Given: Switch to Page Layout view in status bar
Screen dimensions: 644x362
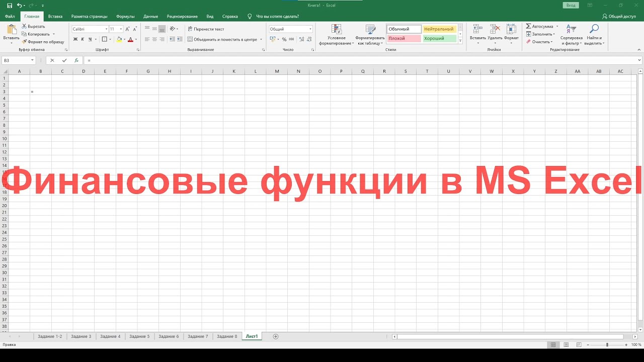Looking at the screenshot, I should coord(566,344).
